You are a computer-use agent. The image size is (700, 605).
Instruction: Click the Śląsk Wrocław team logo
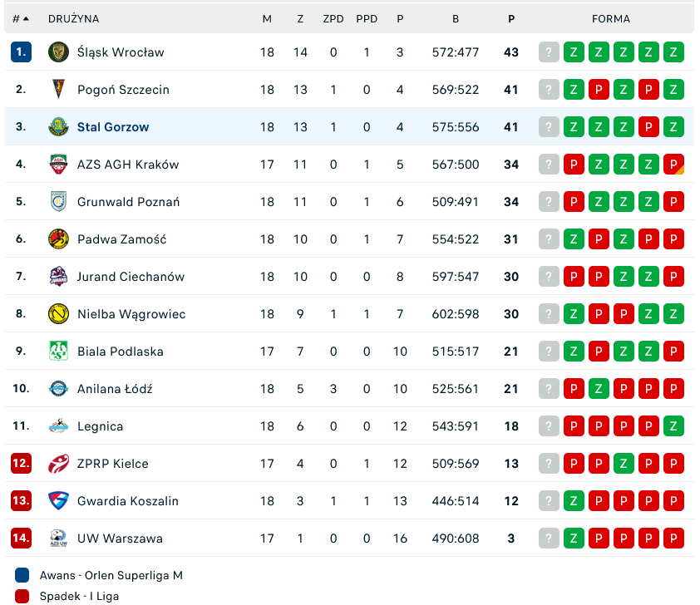point(58,52)
